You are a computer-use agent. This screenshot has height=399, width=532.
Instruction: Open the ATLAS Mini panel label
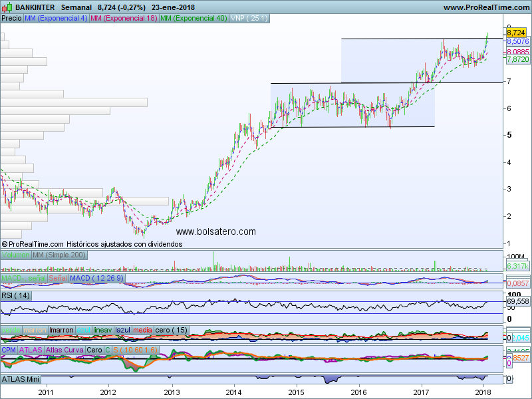[21, 379]
